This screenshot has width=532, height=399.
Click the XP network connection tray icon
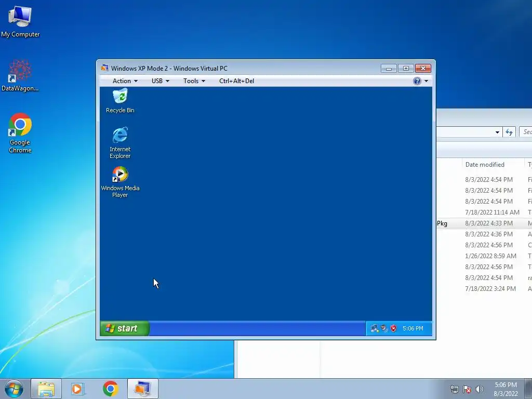pos(375,328)
